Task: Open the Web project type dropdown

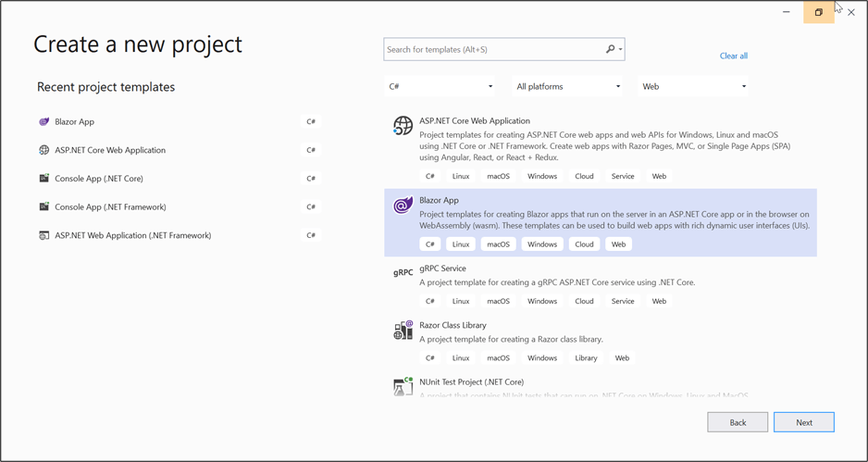Action: coord(694,86)
